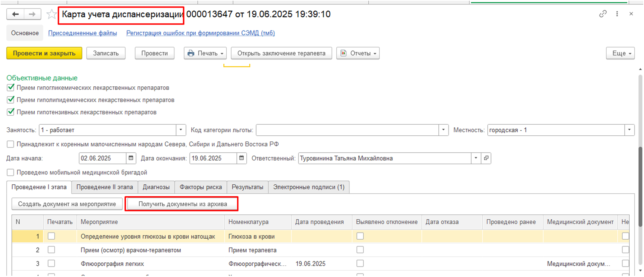Expand the Занятость dropdown list
The width and height of the screenshot is (644, 277).
(181, 130)
